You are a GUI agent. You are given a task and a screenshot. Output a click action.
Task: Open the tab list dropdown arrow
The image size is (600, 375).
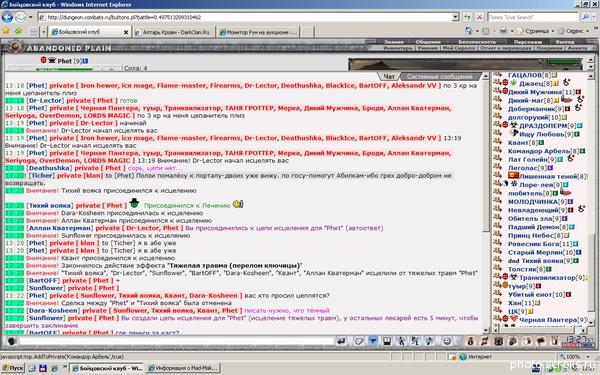[44, 32]
